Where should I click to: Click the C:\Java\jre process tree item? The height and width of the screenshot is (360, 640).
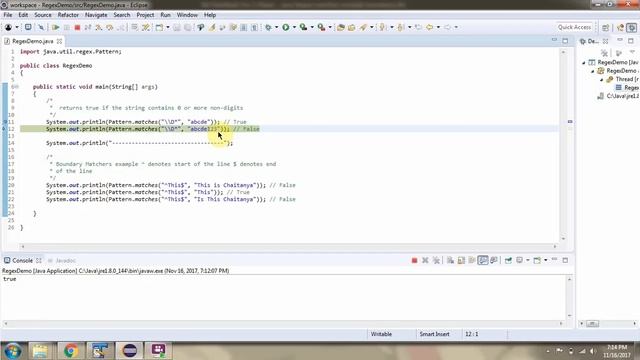pos(618,96)
